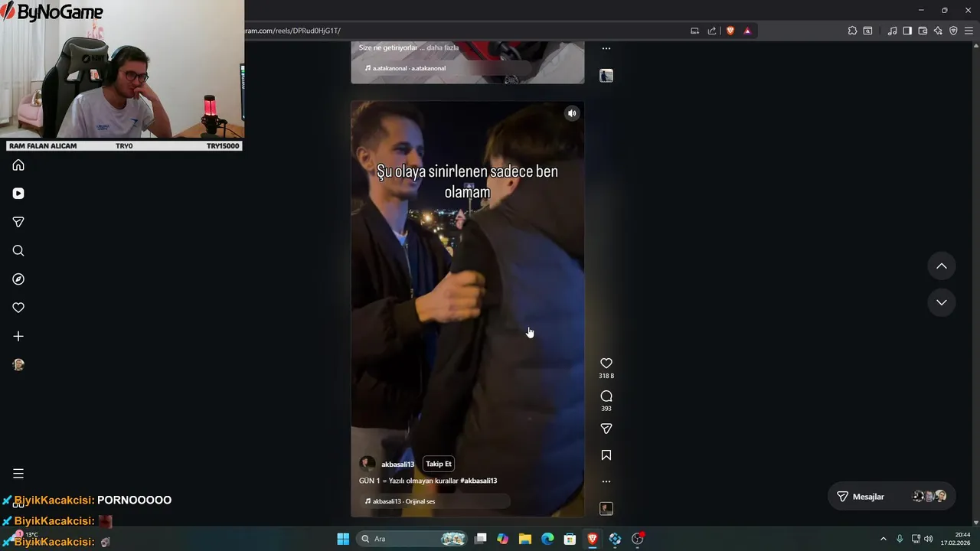The width and height of the screenshot is (980, 551).
Task: Click the toolbar window icon beside the Extensions puzzle
Action: click(x=867, y=31)
